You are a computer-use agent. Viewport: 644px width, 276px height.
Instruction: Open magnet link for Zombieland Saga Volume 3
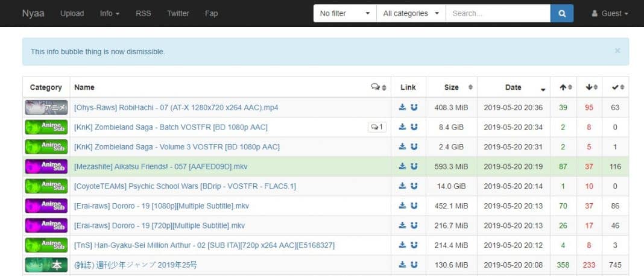(414, 146)
